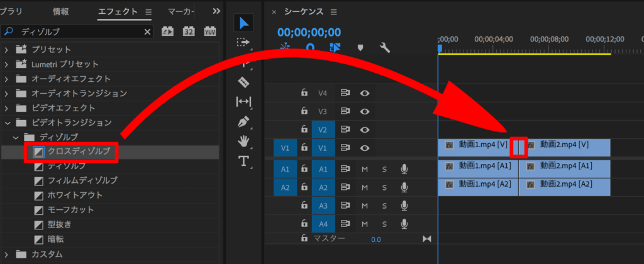Select the Slip tool

244,101
